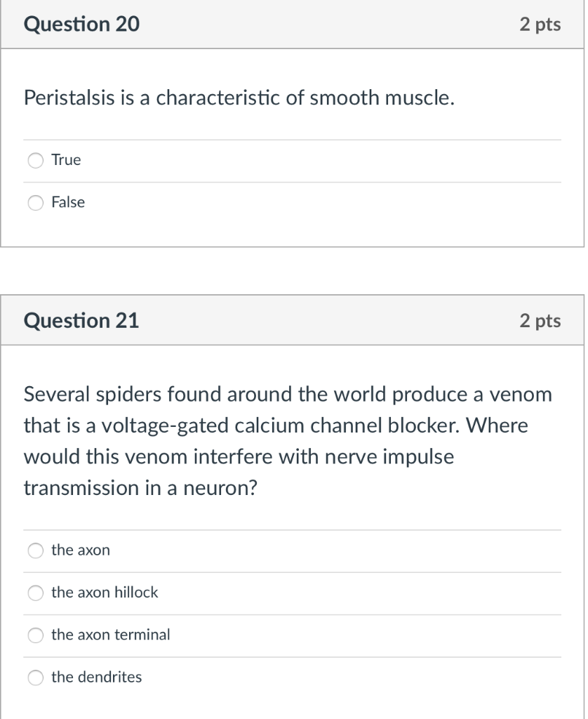Viewport: 588px width, 719px height.
Task: Click the "2 pts" label of Question 21
Action: (x=540, y=321)
